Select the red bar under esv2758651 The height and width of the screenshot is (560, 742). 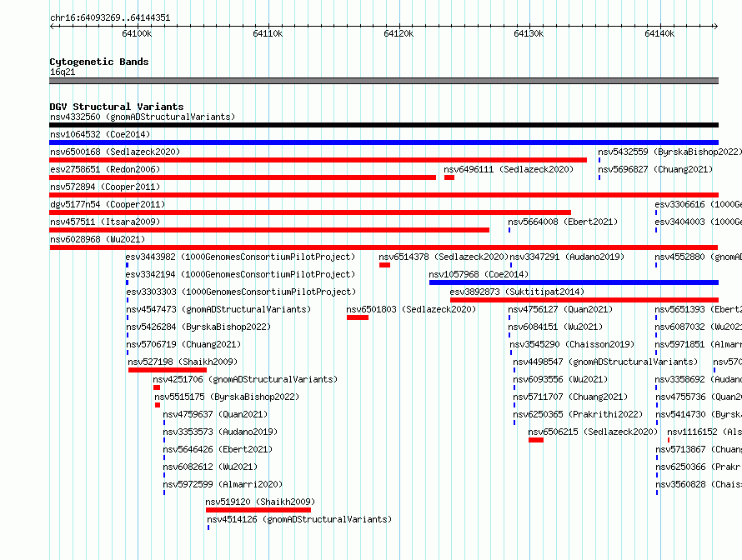pyautogui.click(x=243, y=177)
